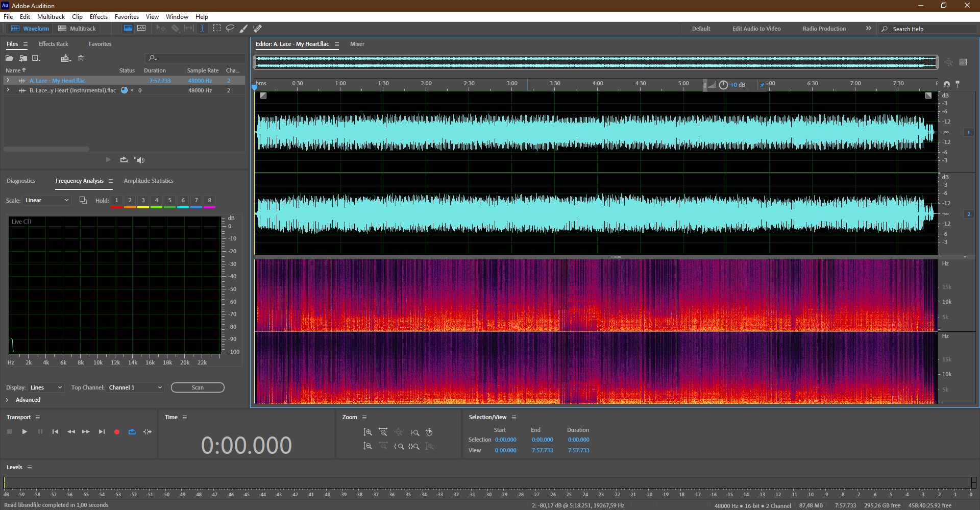Select the Marquee Selection tool
Screen dimensions: 980x510
217,29
